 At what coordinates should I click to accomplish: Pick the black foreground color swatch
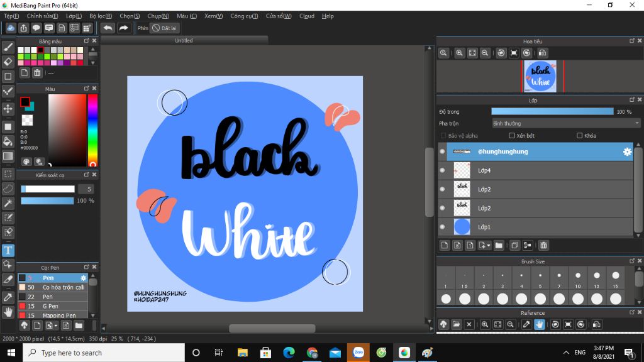pyautogui.click(x=25, y=102)
